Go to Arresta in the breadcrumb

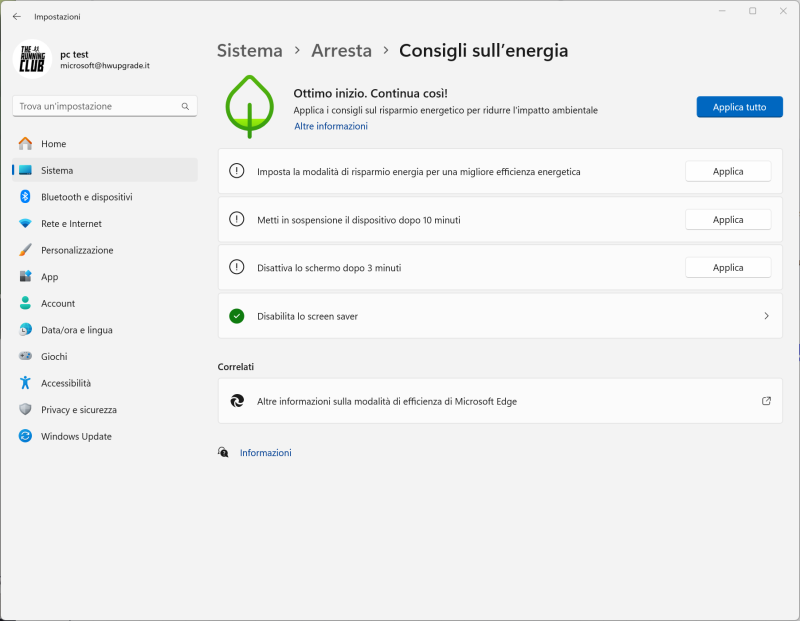[x=341, y=51]
